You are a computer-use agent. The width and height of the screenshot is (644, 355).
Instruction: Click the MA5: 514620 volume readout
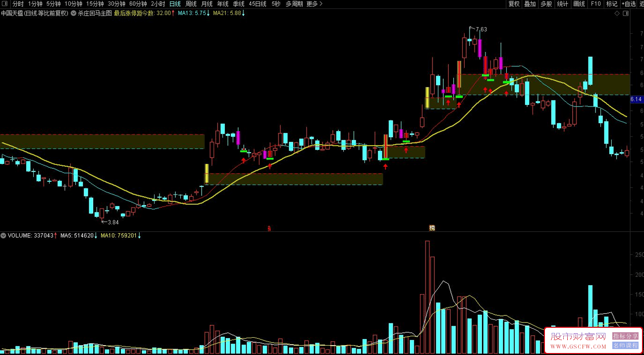(x=79, y=236)
